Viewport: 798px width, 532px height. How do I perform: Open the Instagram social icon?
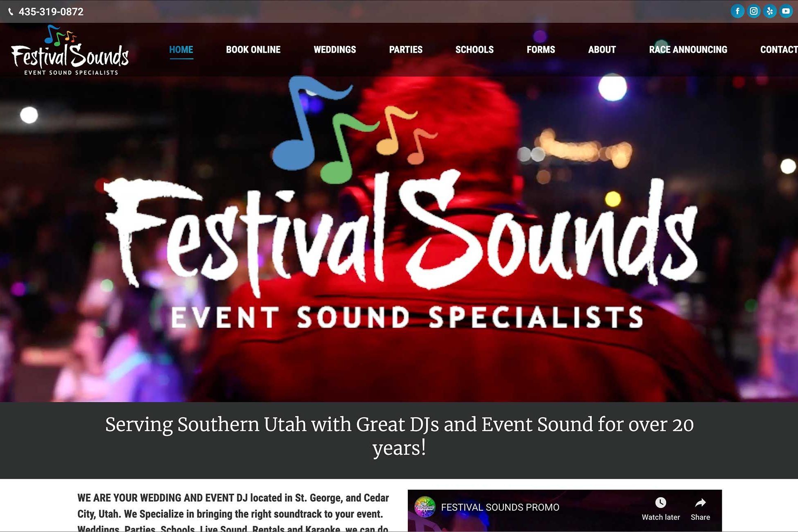tap(753, 11)
